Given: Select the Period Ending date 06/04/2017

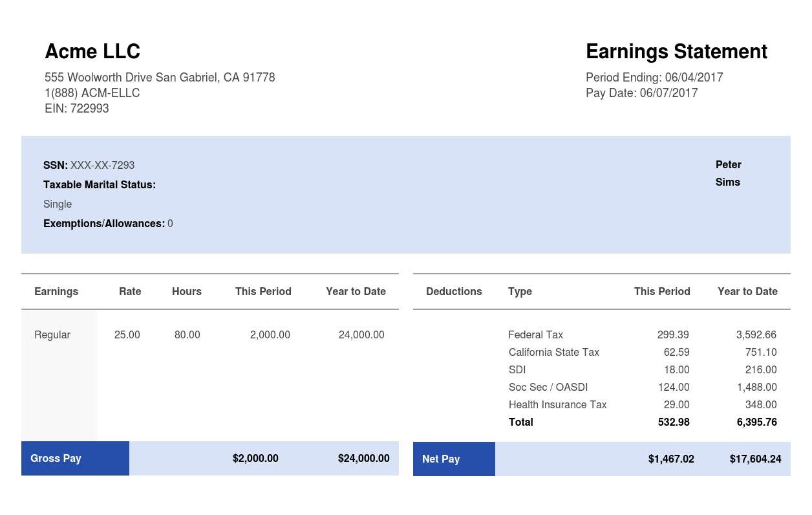Looking at the screenshot, I should [x=694, y=78].
